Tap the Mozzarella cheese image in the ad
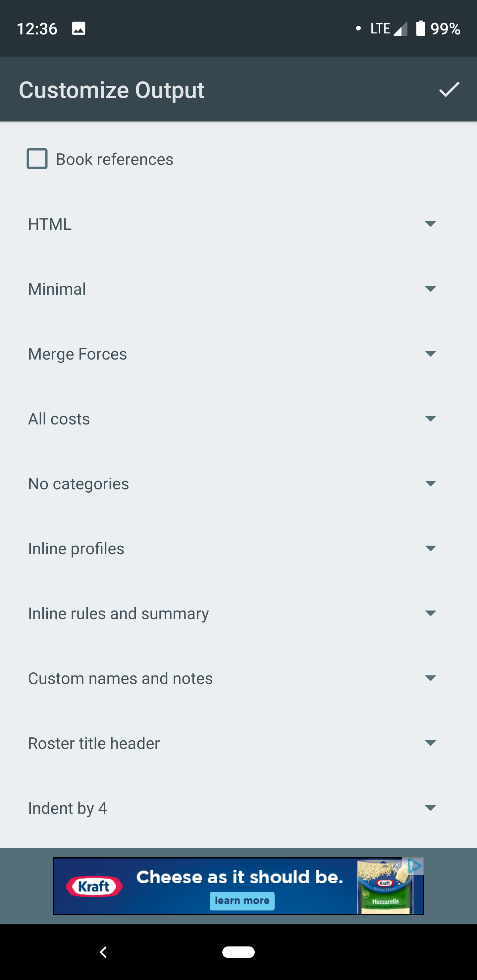This screenshot has height=980, width=477. 385,886
